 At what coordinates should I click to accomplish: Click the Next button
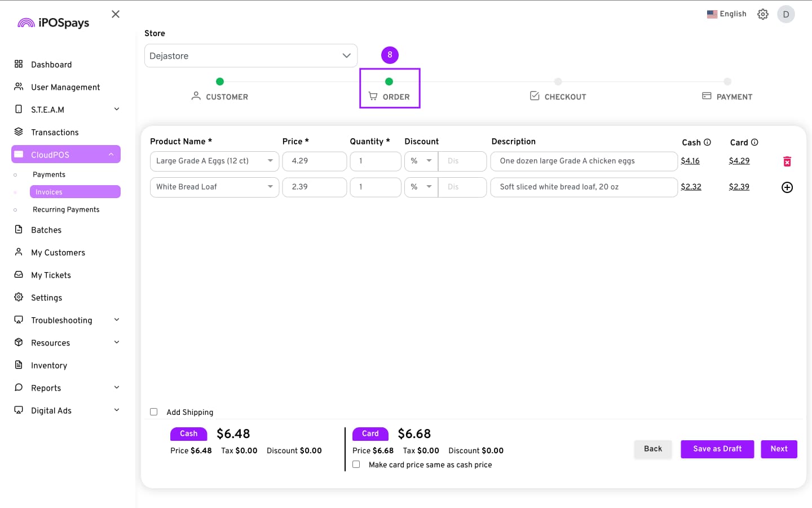pyautogui.click(x=779, y=449)
